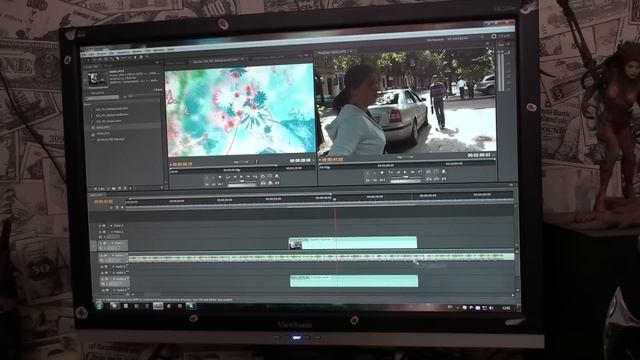Click the Overwrite button in Source monitor
Image resolution: width=640 pixels, height=360 pixels.
[x=270, y=183]
